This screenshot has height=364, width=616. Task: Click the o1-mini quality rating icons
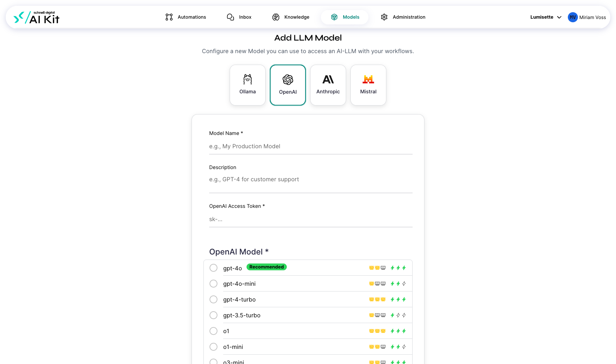tap(377, 347)
